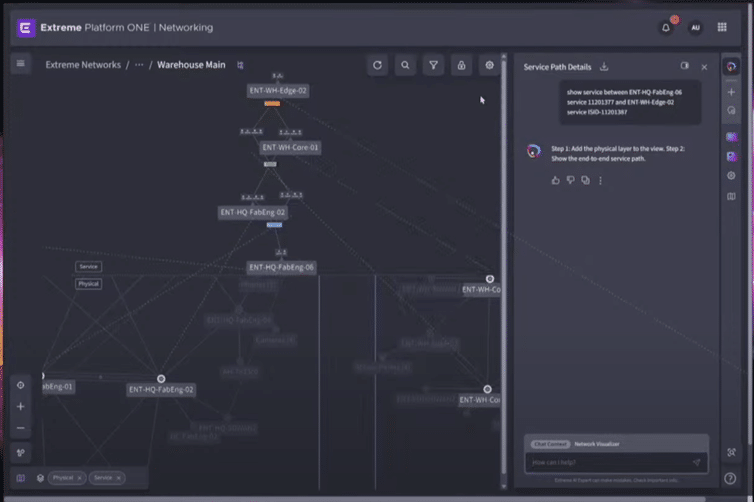Screen dimensions: 754x502
Task: Open more options for AI response
Action: coord(600,180)
